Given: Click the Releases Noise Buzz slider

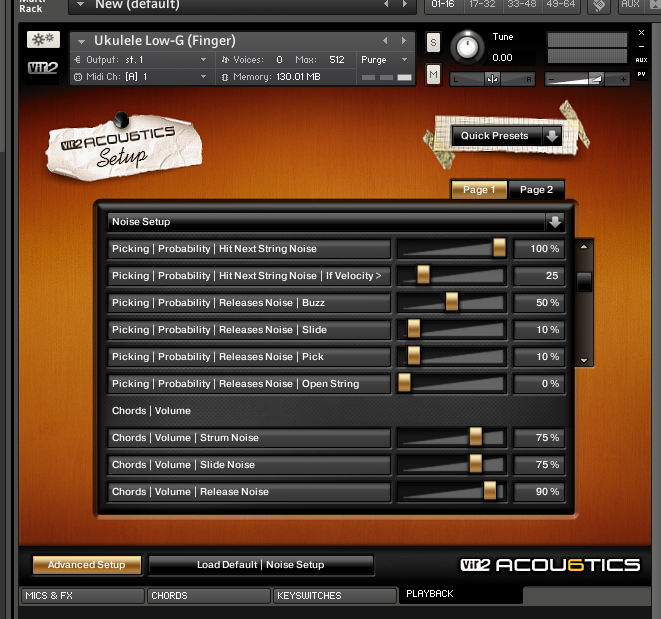Looking at the screenshot, I should pyautogui.click(x=451, y=303).
